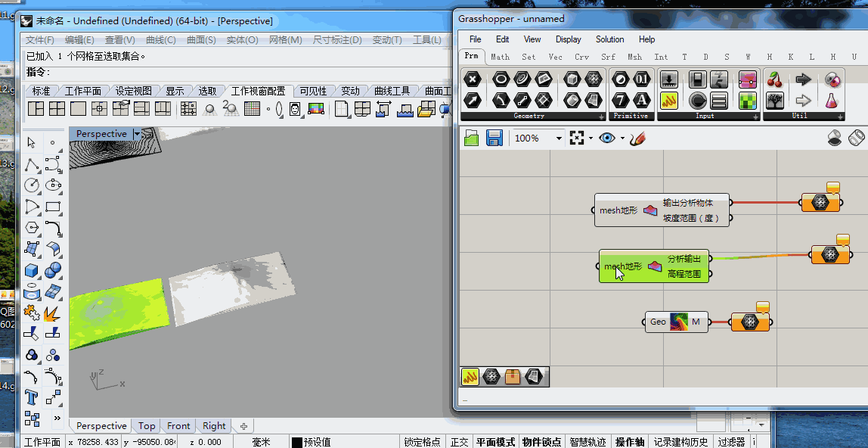Select the Polygon tool in Rhino
Viewport: 868px width, 448px height.
32,228
